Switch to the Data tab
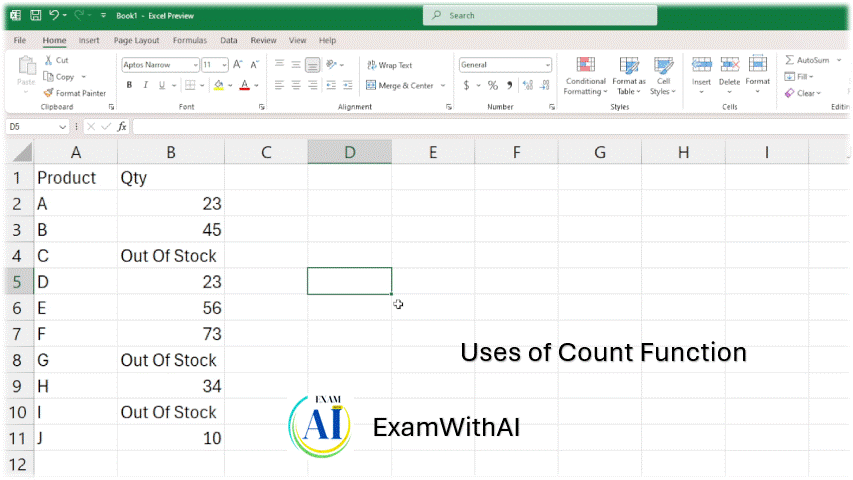 pyautogui.click(x=228, y=40)
